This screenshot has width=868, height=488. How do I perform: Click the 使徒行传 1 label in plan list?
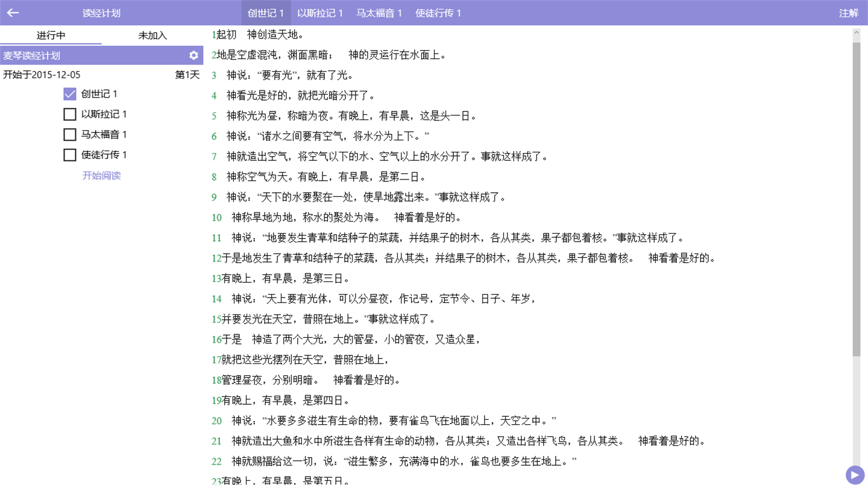coord(104,155)
